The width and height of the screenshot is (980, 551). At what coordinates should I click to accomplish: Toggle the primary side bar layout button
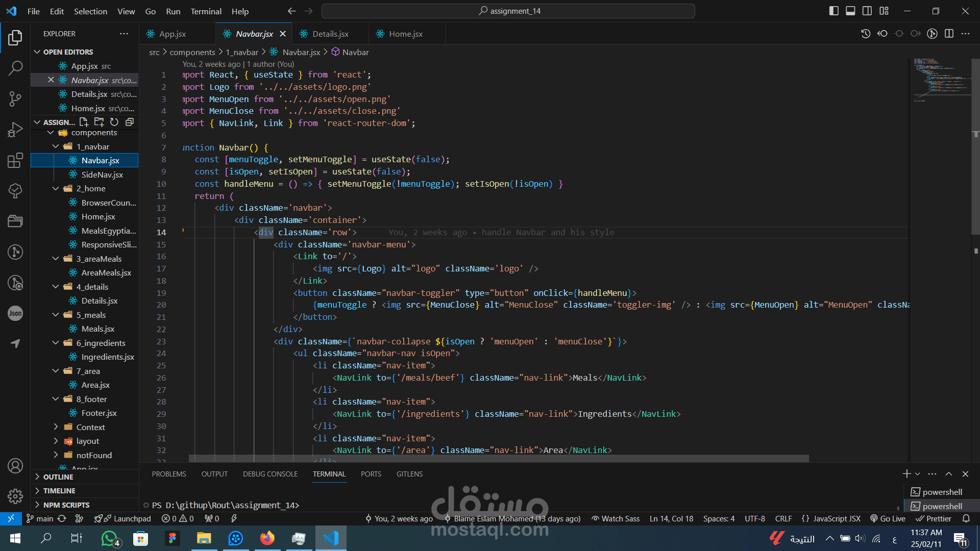(834, 11)
